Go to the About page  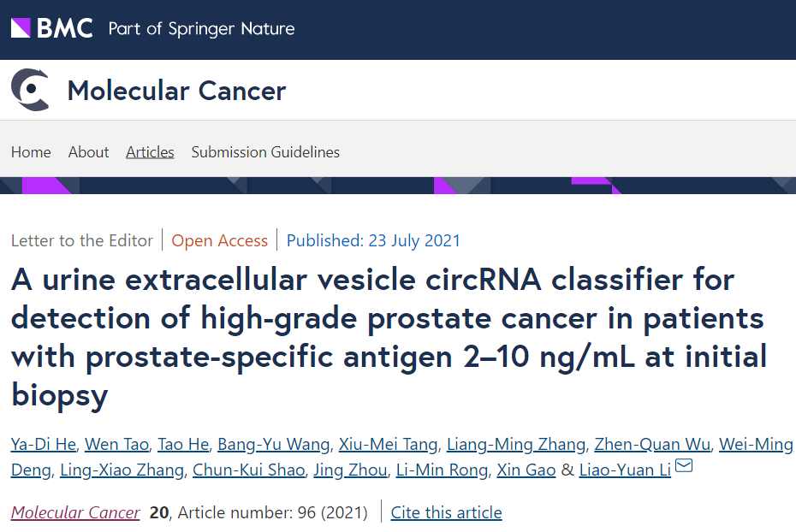(x=88, y=152)
